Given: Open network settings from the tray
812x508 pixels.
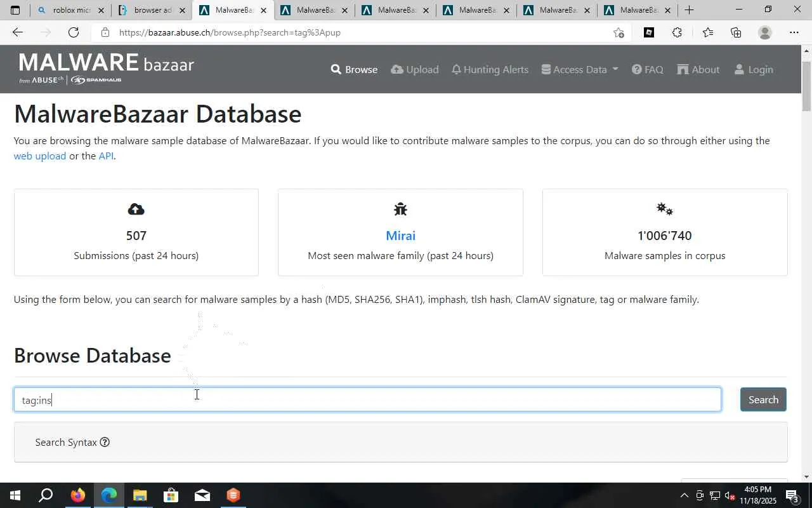Looking at the screenshot, I should click(715, 495).
